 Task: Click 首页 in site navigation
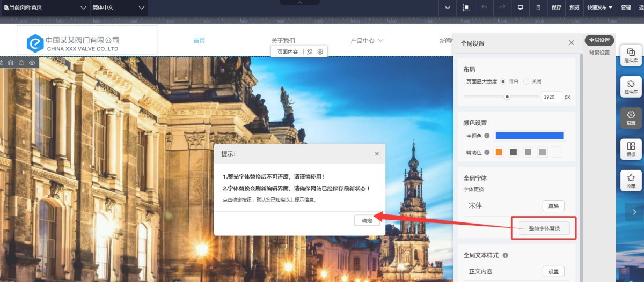point(199,40)
